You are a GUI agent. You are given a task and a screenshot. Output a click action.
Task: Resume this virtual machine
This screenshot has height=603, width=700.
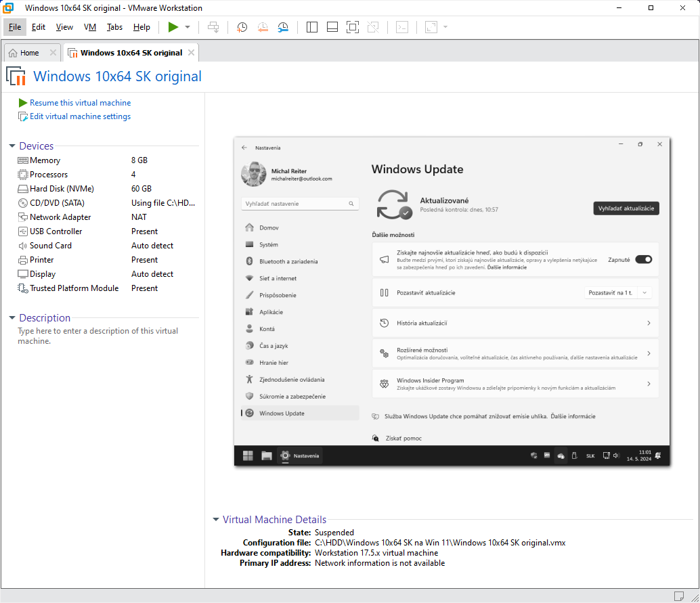tap(80, 103)
